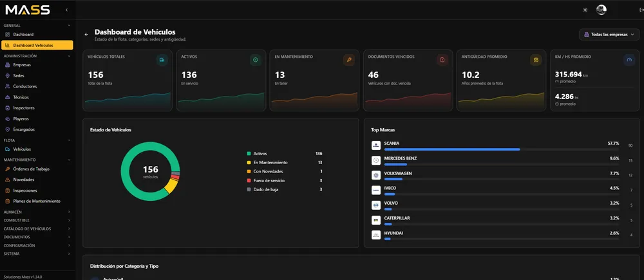Collapse the ADMINISTRACIÓN section
The height and width of the screenshot is (280, 644).
pyautogui.click(x=37, y=56)
